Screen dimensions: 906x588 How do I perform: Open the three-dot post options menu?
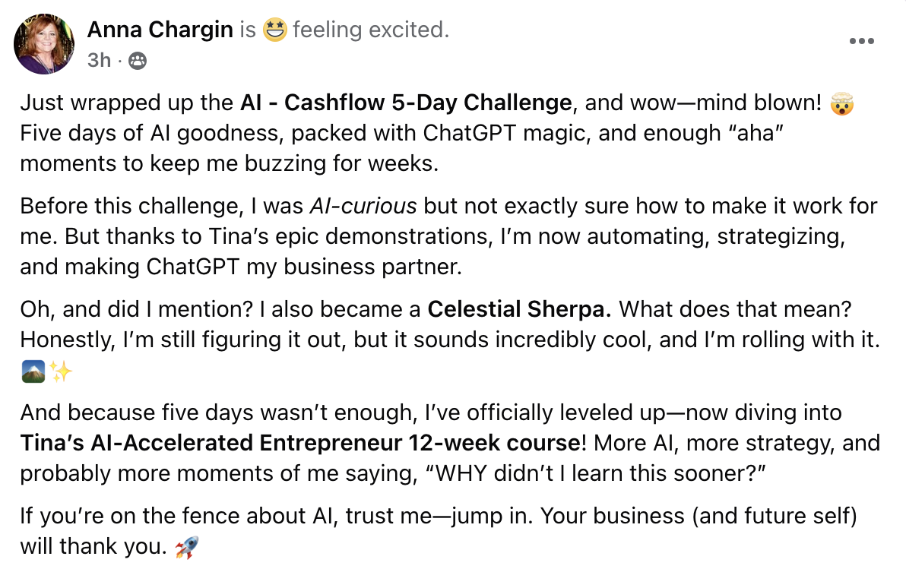(x=861, y=41)
